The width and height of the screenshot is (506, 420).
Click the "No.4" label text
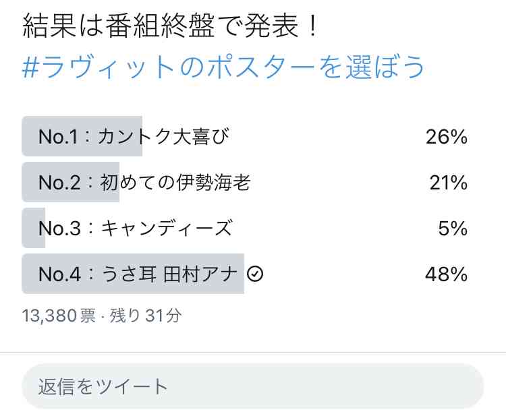coord(59,274)
